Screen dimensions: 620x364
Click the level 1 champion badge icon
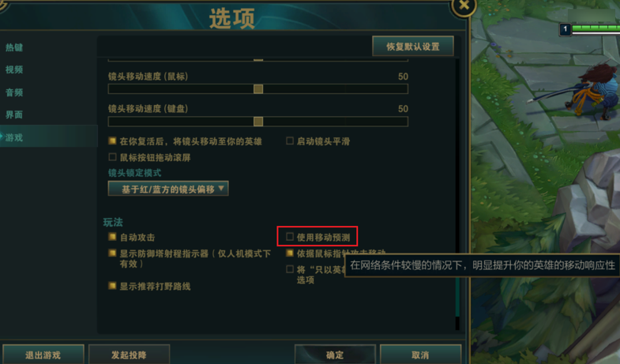pyautogui.click(x=565, y=29)
